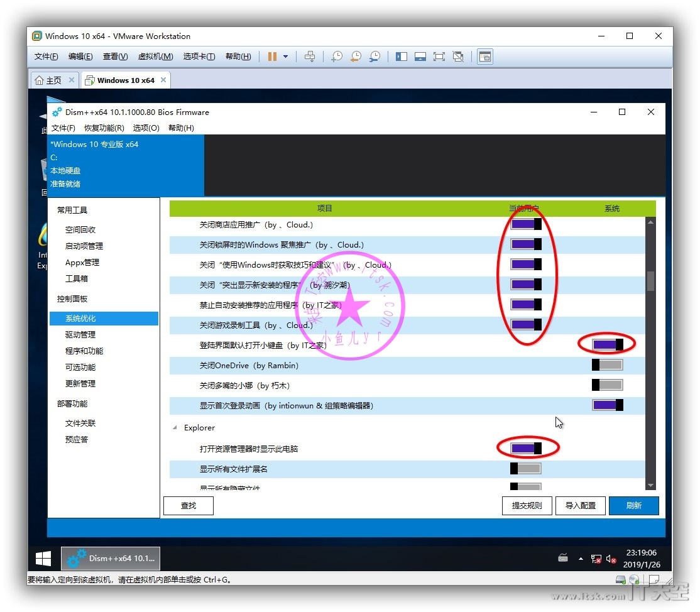
Task: Open Appx管理 in the sidebar
Action: click(82, 263)
